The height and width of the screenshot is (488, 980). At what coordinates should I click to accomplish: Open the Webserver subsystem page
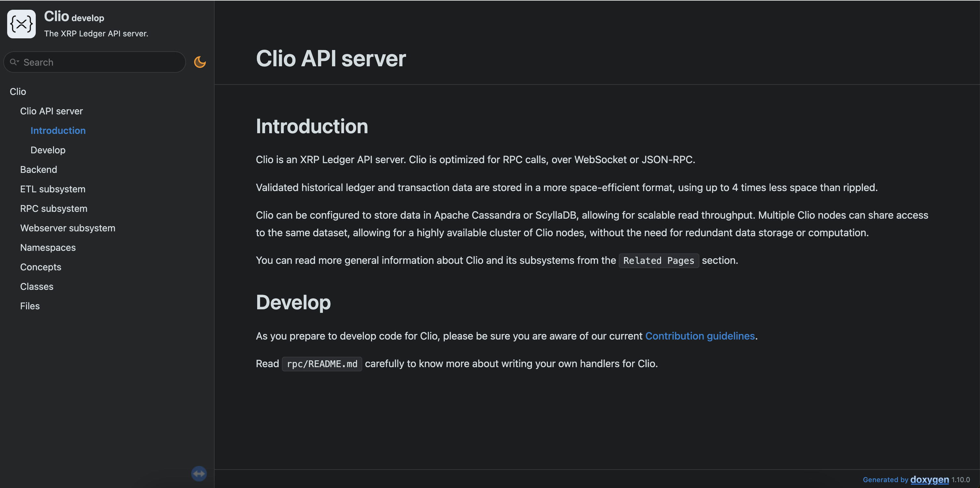click(68, 228)
